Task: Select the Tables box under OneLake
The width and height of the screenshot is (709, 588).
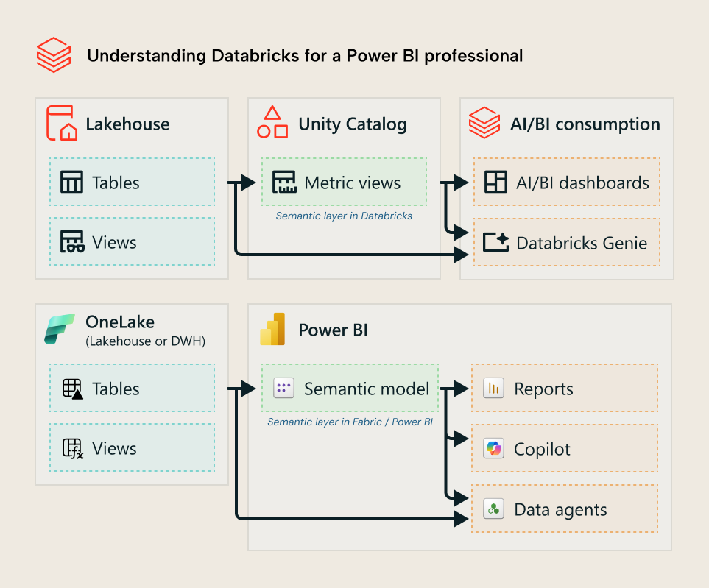Action: tap(132, 389)
